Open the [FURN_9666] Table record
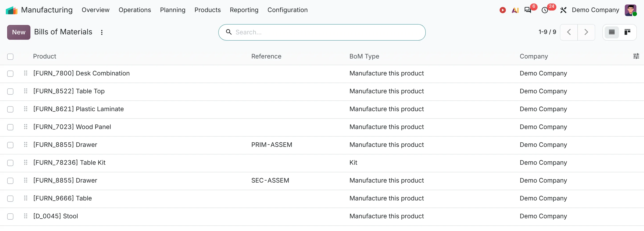Image resolution: width=644 pixels, height=231 pixels. [63, 198]
